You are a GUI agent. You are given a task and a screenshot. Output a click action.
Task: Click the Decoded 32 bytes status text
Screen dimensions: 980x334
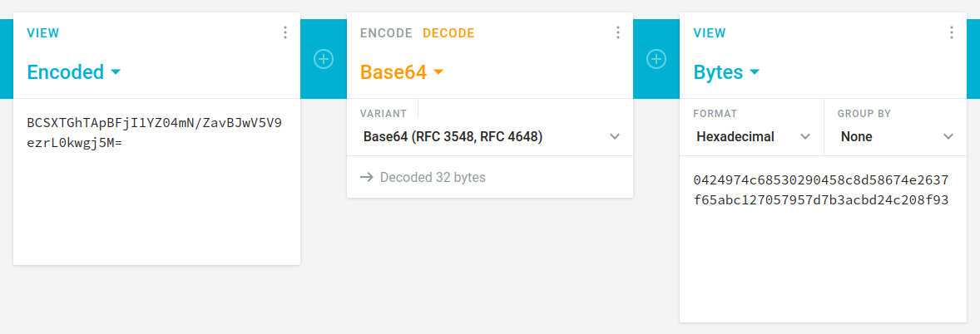point(433,177)
